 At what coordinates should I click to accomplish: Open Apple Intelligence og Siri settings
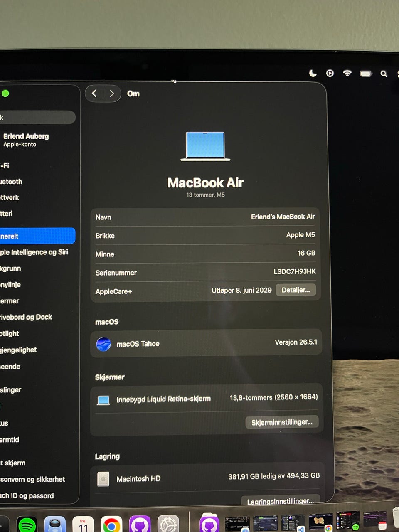[x=34, y=252]
